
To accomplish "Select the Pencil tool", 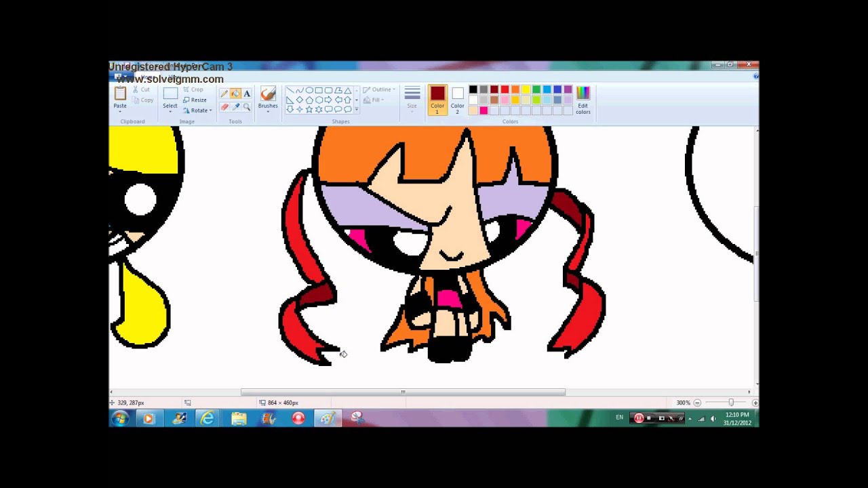I will (224, 94).
